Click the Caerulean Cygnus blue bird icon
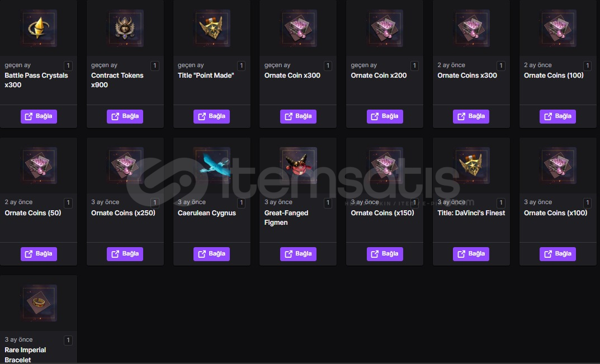The image size is (600, 364). click(211, 166)
